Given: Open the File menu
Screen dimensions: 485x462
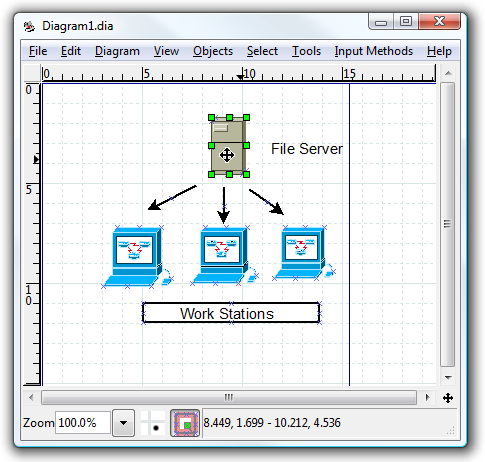Looking at the screenshot, I should (38, 51).
